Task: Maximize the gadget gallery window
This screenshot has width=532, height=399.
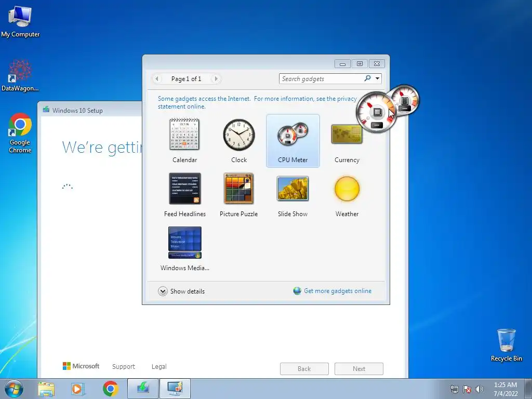Action: click(360, 64)
